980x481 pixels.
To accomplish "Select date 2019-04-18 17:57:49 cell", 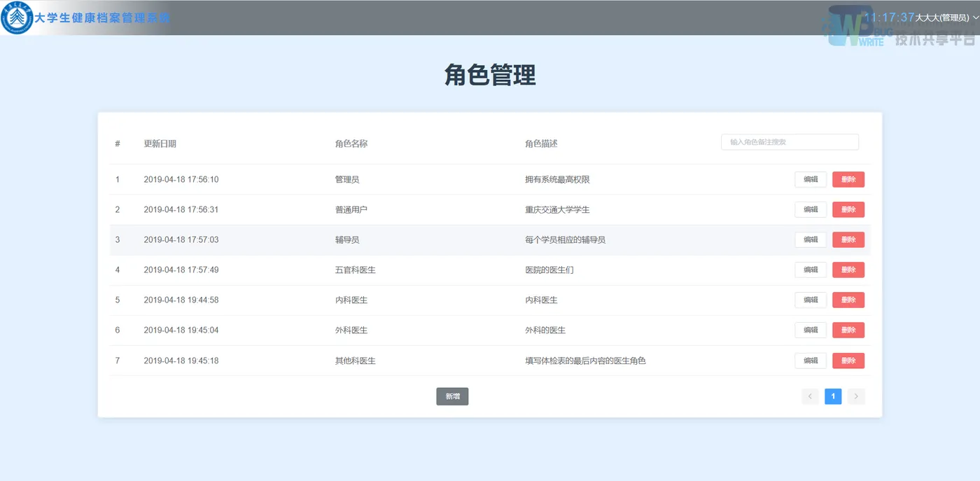I will (x=181, y=270).
